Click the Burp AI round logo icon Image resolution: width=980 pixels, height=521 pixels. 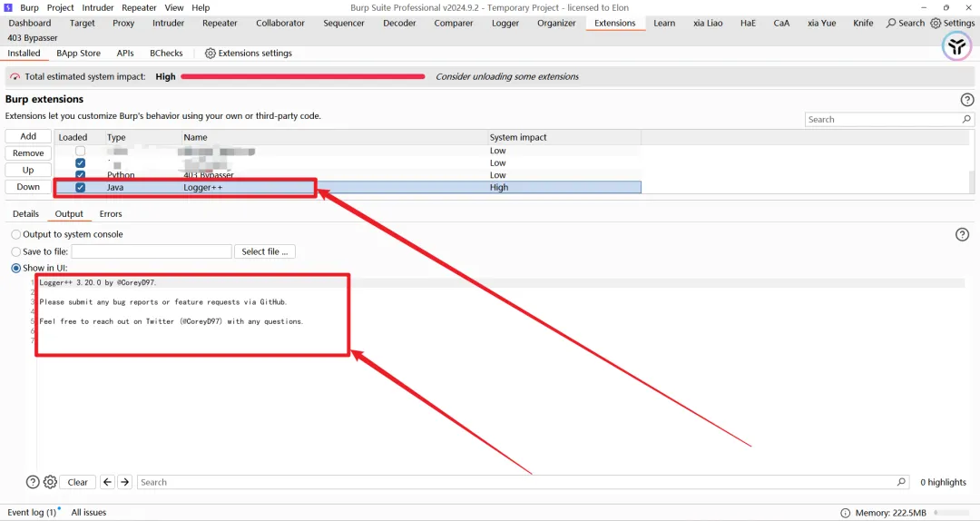point(956,46)
